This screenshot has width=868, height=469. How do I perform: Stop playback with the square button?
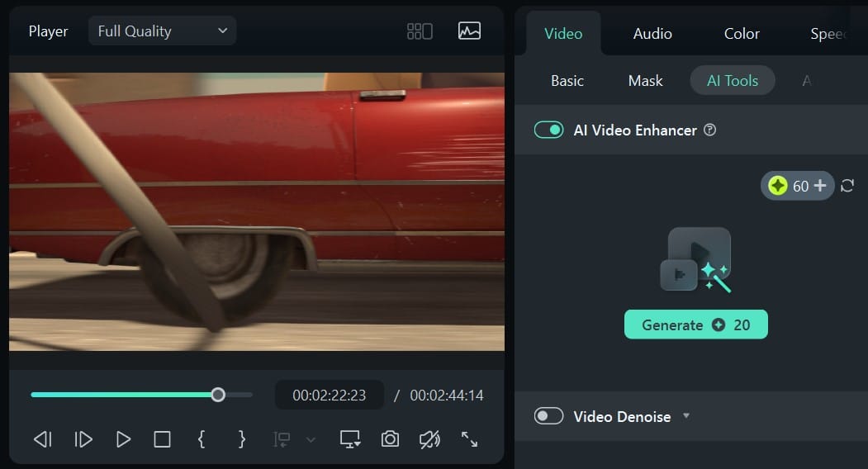tap(162, 439)
